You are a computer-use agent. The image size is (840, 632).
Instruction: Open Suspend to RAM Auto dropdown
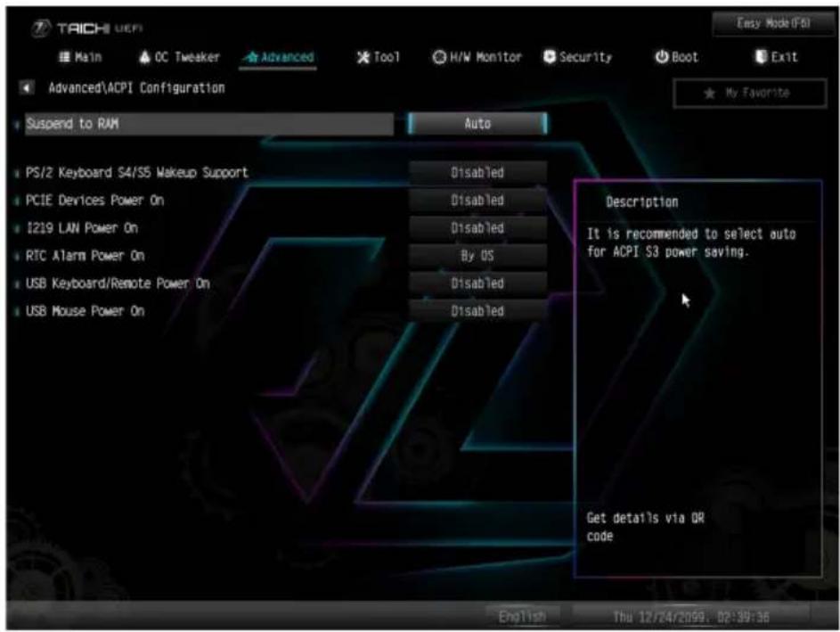tap(477, 123)
